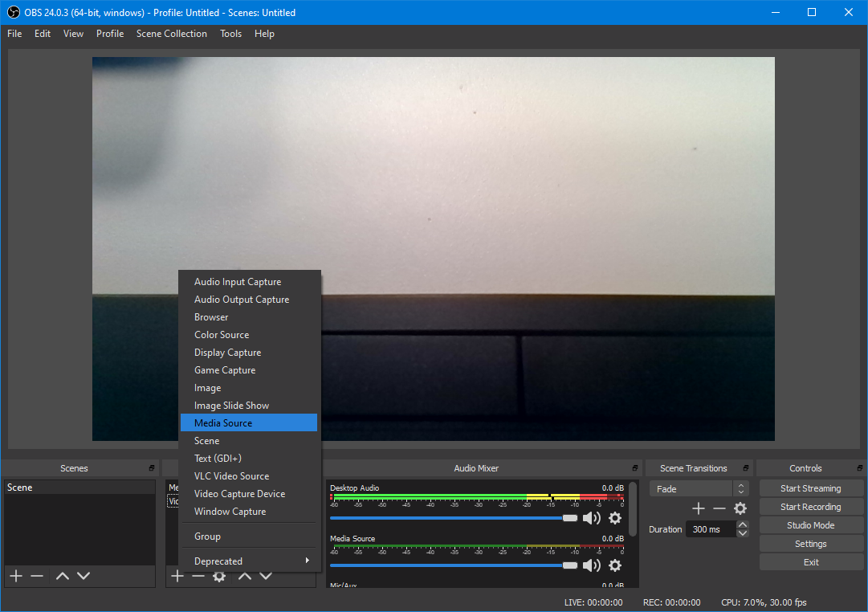Remove the selected source with the Sources minus icon
This screenshot has width=868, height=612.
[198, 576]
